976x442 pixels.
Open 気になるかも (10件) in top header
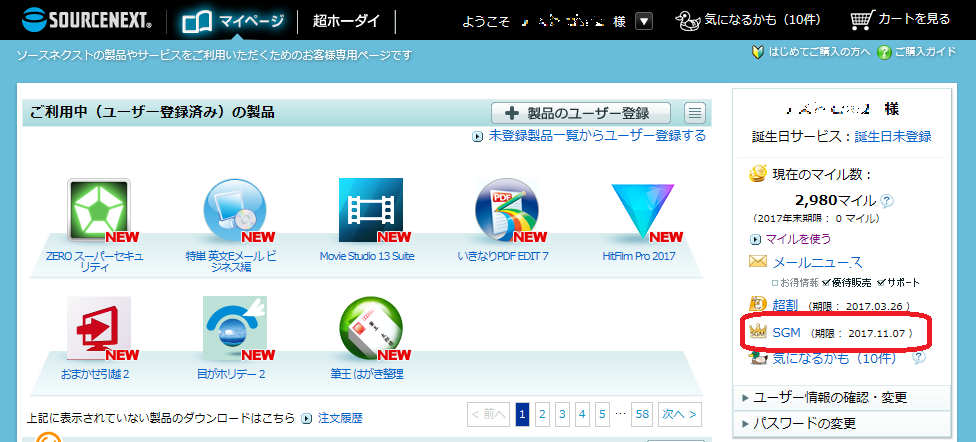[762, 21]
